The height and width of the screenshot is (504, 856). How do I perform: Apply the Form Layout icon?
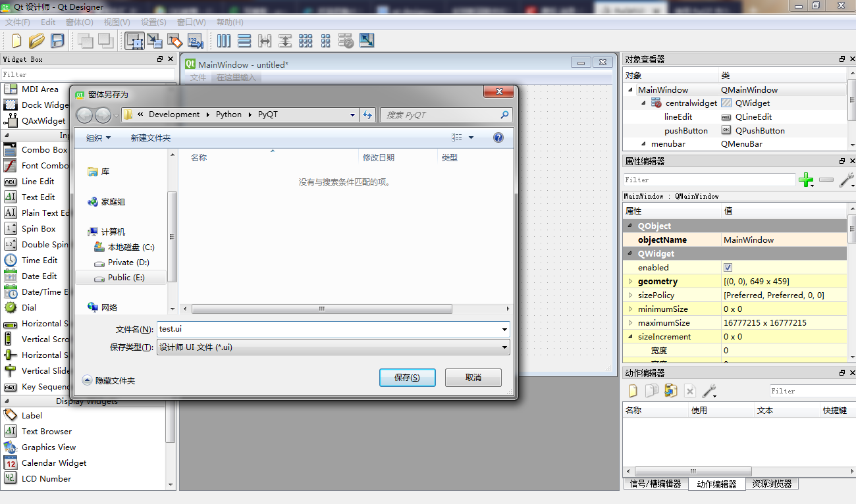point(326,41)
